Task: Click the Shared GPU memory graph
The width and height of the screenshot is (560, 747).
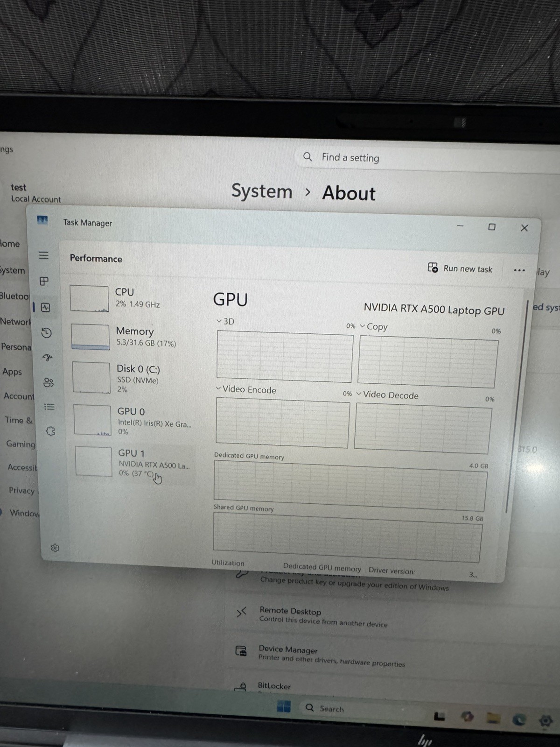Action: (347, 537)
